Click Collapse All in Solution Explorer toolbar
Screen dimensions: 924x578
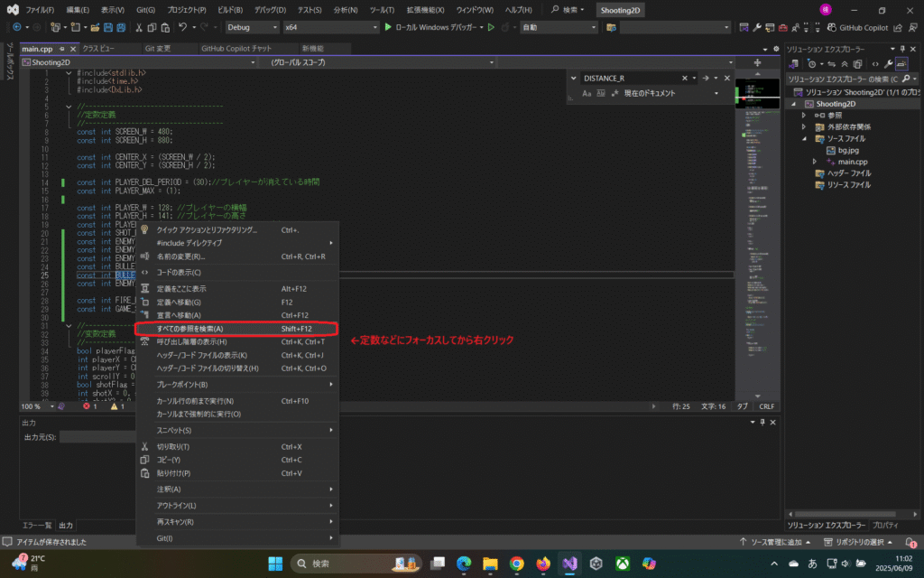coord(845,64)
